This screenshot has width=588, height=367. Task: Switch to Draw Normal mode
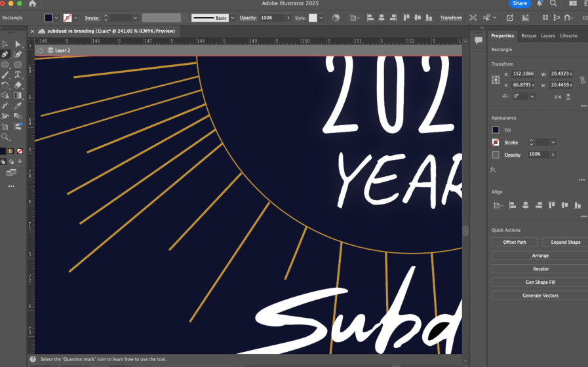tap(3, 162)
